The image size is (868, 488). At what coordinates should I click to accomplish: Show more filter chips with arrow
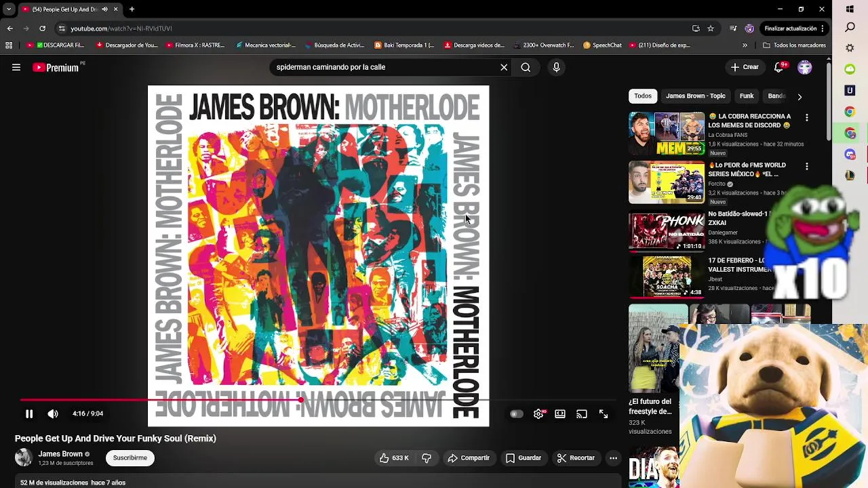(x=800, y=97)
